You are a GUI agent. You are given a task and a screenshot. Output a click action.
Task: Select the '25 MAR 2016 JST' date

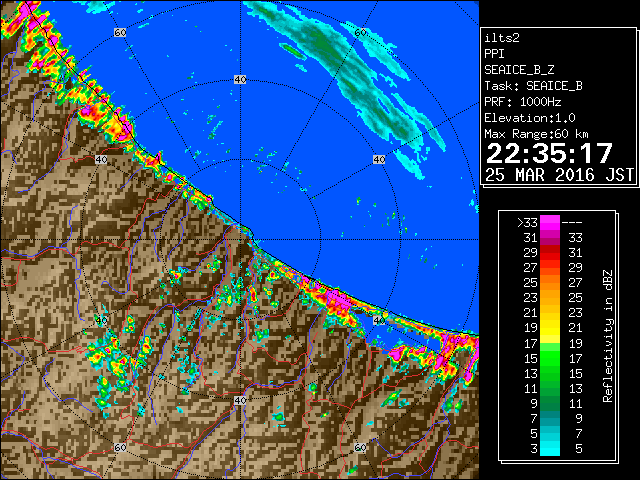(559, 175)
